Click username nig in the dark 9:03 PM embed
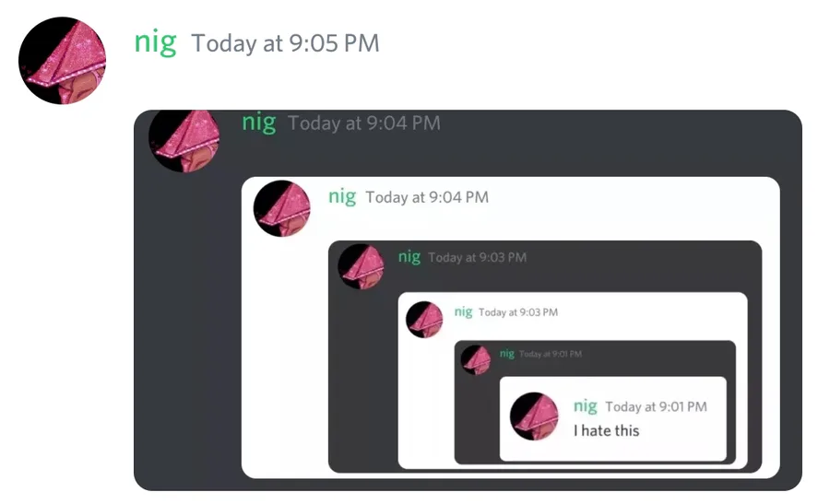 click(x=409, y=257)
